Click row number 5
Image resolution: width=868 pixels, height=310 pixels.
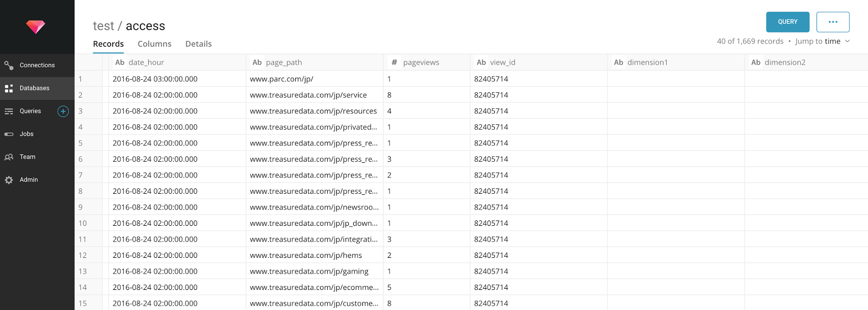pos(80,143)
